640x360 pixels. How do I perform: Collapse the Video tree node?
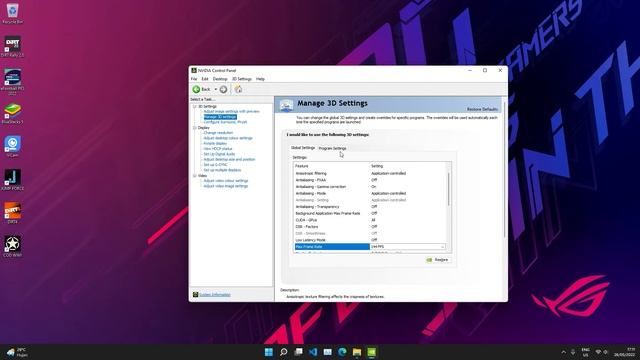[x=195, y=176]
